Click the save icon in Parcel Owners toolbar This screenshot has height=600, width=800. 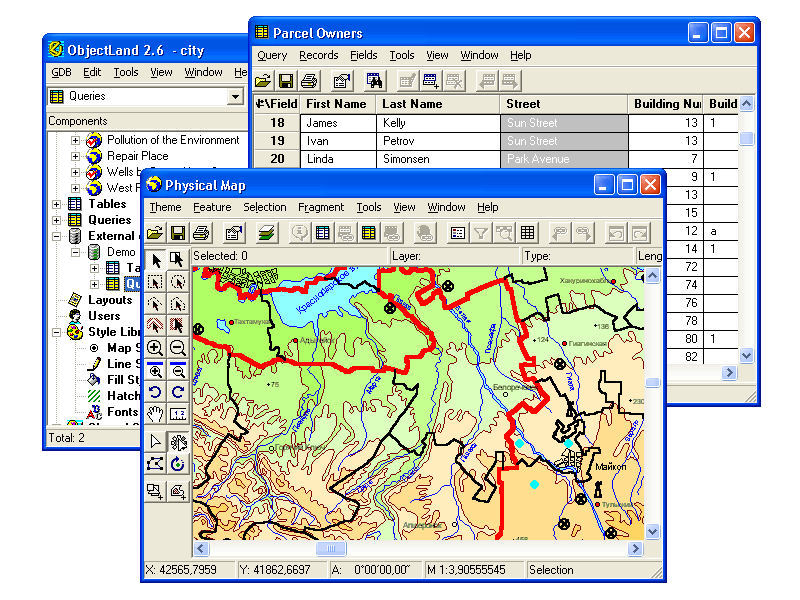point(286,81)
